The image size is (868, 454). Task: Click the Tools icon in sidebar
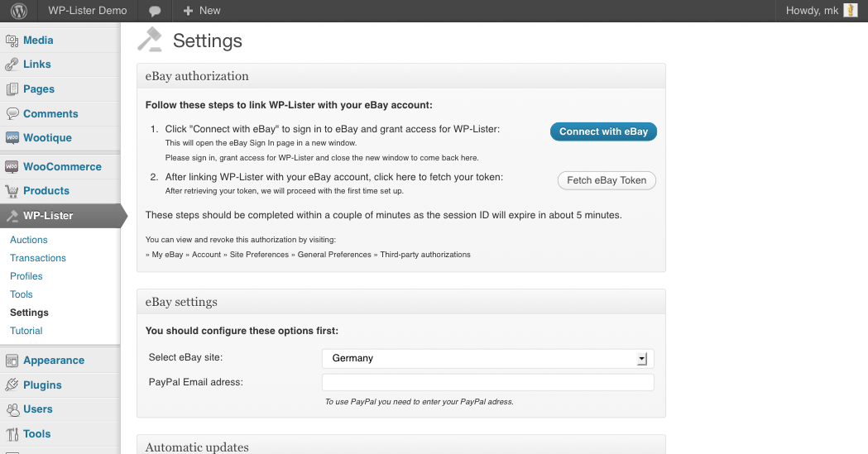click(x=12, y=434)
